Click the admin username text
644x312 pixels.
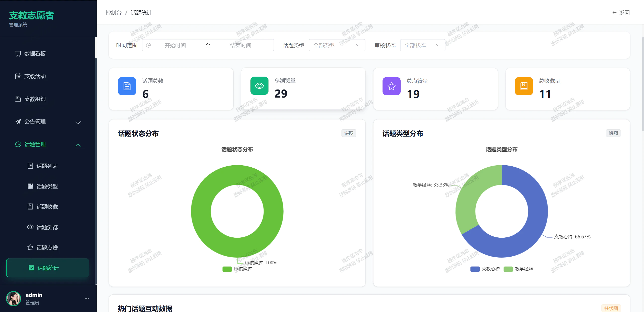pyautogui.click(x=34, y=295)
